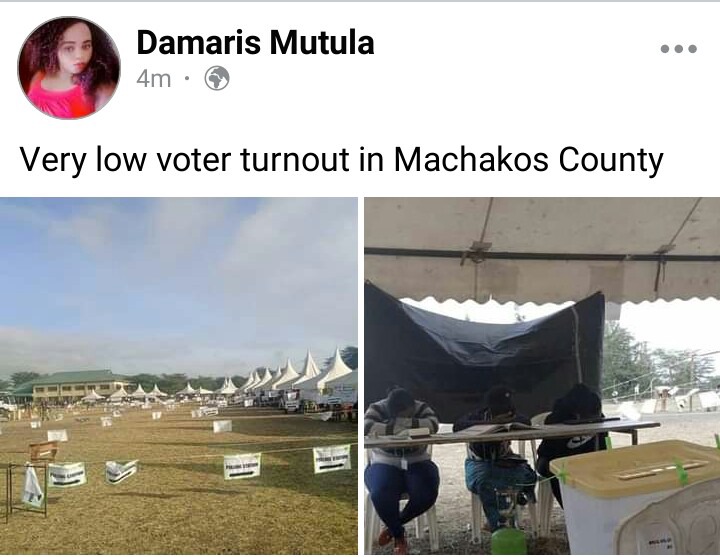Open Damaris Mutula's round profile picture
The height and width of the screenshot is (557, 720).
69,68
